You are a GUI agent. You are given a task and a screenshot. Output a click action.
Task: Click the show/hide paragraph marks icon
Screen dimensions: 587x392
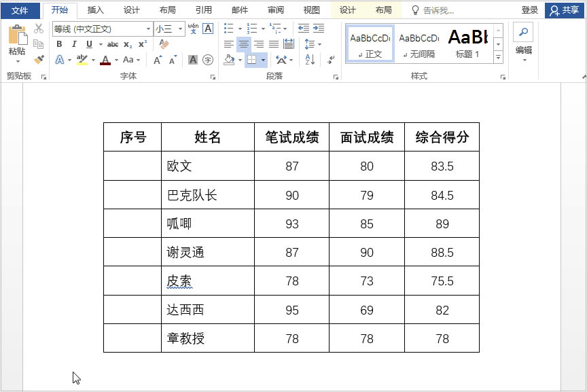point(330,60)
